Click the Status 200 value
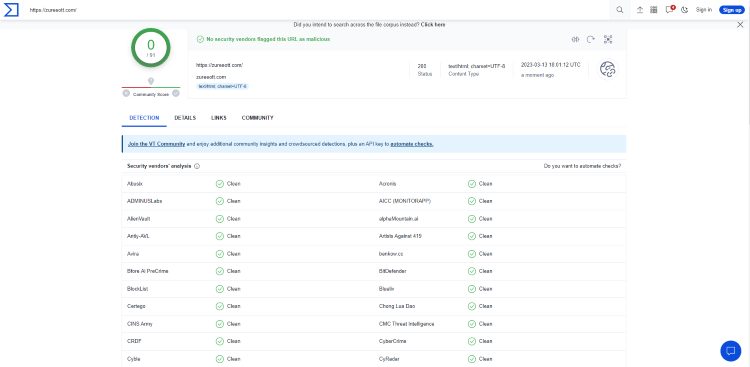Screen dimensions: 750x367 coord(422,66)
